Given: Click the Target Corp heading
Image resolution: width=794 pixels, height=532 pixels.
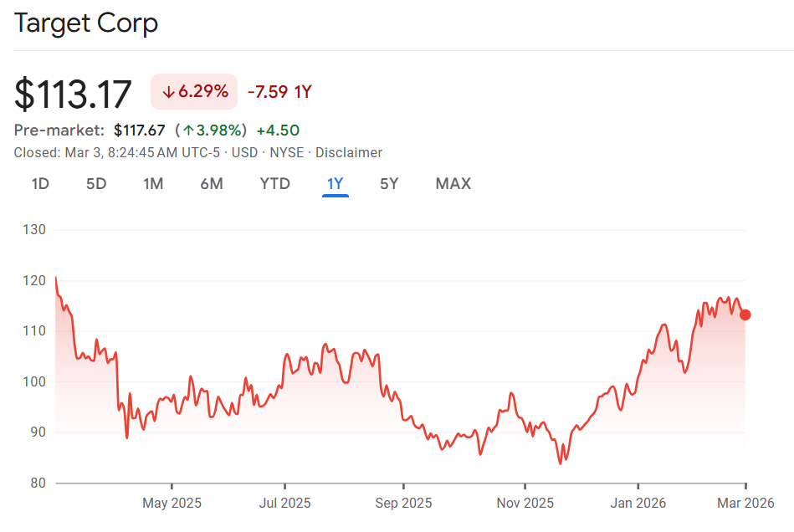Looking at the screenshot, I should [x=86, y=23].
